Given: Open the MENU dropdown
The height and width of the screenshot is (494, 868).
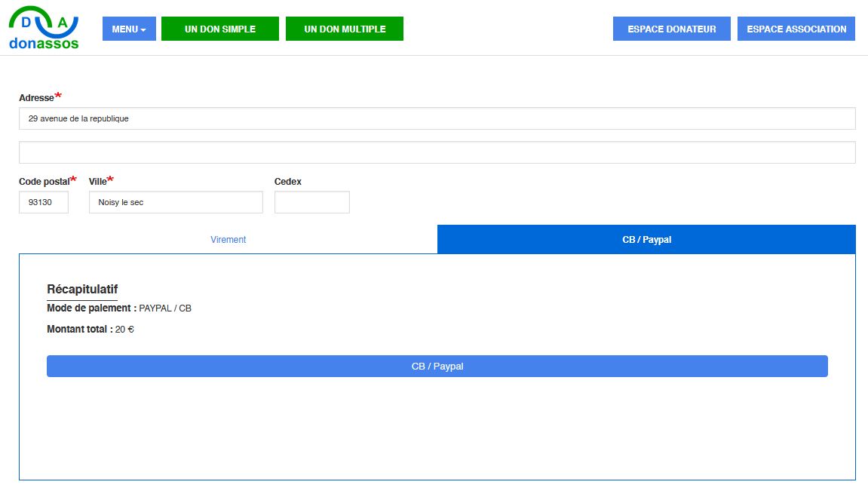Looking at the screenshot, I should [x=129, y=29].
